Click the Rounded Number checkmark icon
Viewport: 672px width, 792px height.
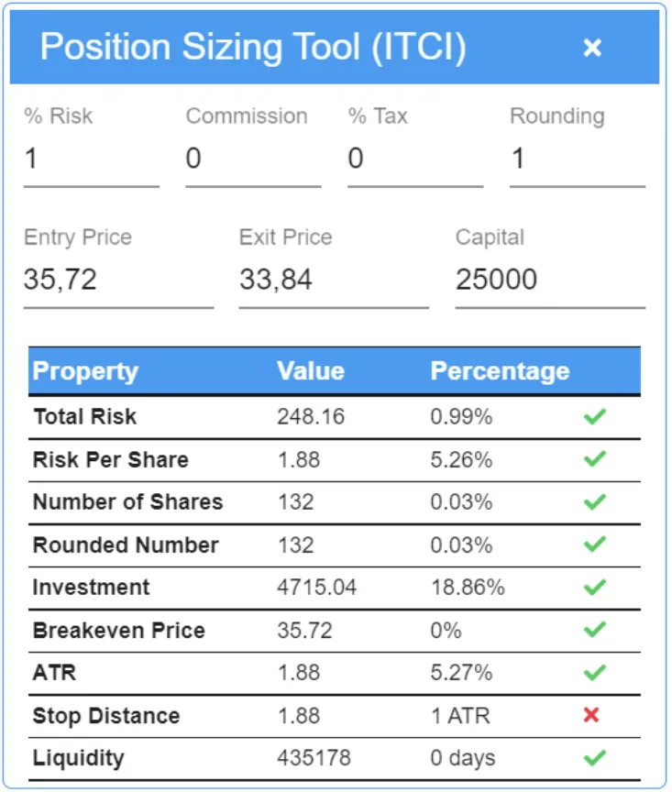click(595, 544)
